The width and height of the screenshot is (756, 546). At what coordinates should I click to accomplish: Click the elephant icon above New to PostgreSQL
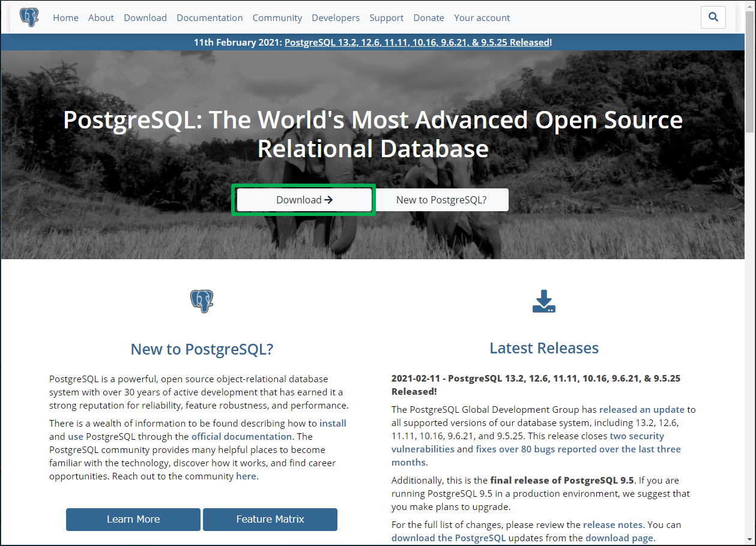202,301
